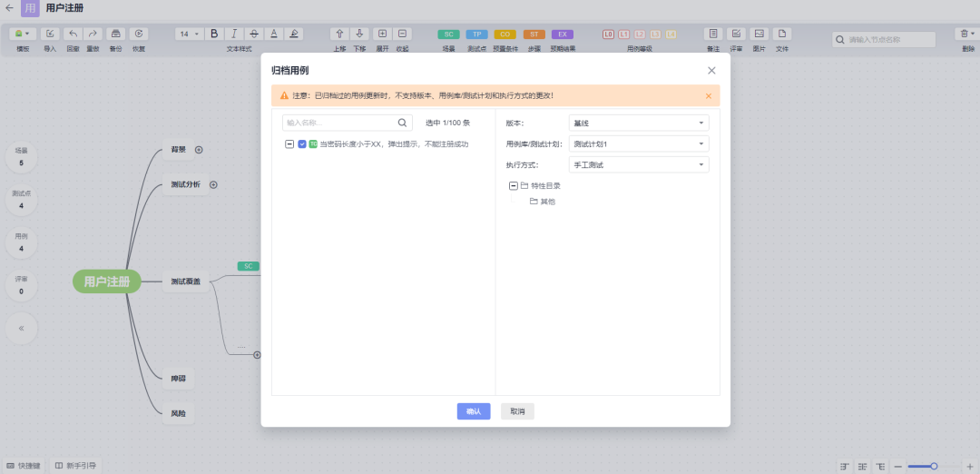This screenshot has width=980, height=474.
Task: Select the 风险 mind map node
Action: point(178,413)
